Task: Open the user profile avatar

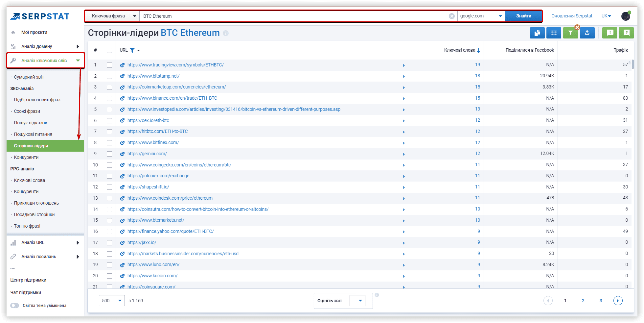Action: pos(626,16)
